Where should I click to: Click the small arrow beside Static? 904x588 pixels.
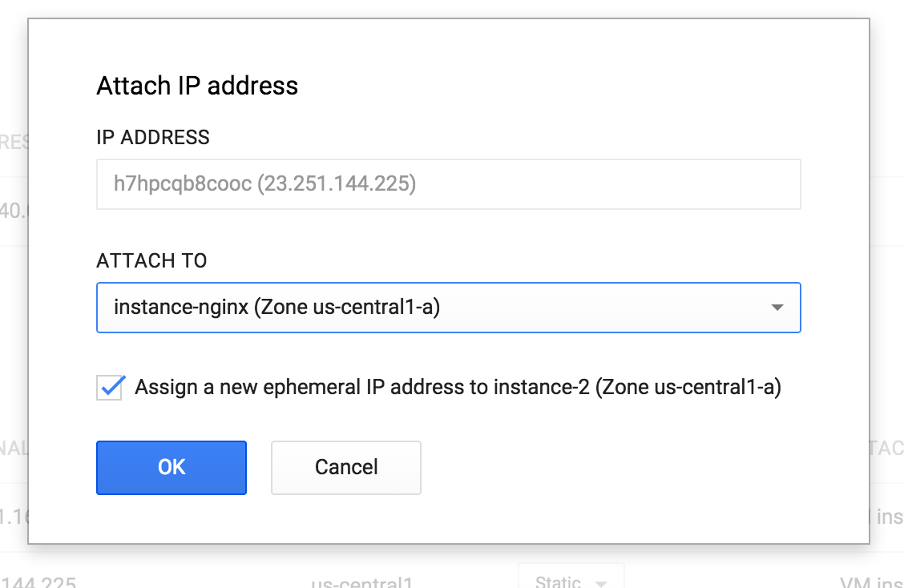tap(601, 583)
